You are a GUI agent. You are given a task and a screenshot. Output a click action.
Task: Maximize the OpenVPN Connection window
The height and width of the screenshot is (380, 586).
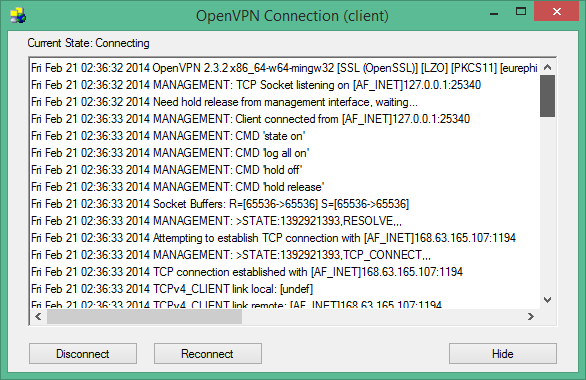tap(521, 12)
